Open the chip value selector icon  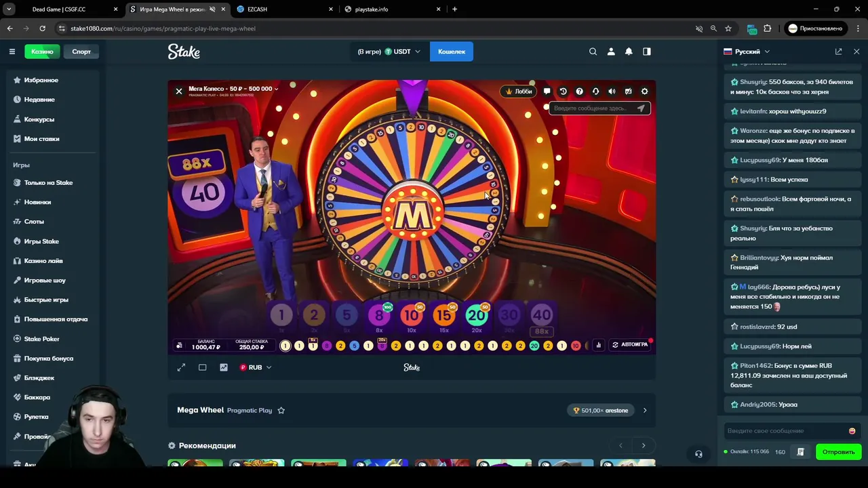179,345
